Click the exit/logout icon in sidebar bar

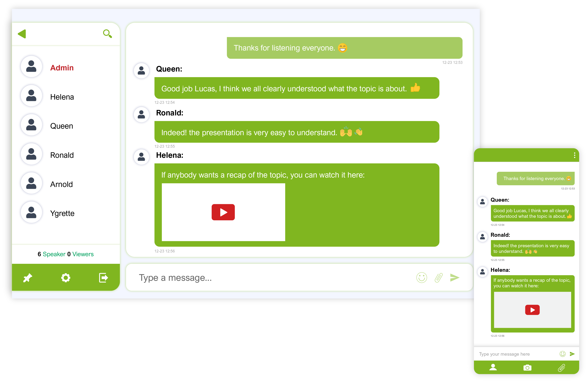[x=103, y=278]
